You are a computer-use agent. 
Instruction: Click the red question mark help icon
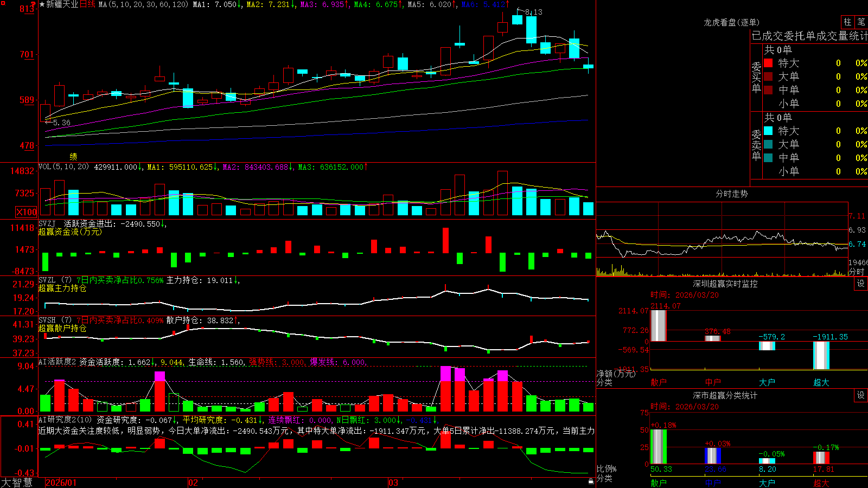coord(33,4)
